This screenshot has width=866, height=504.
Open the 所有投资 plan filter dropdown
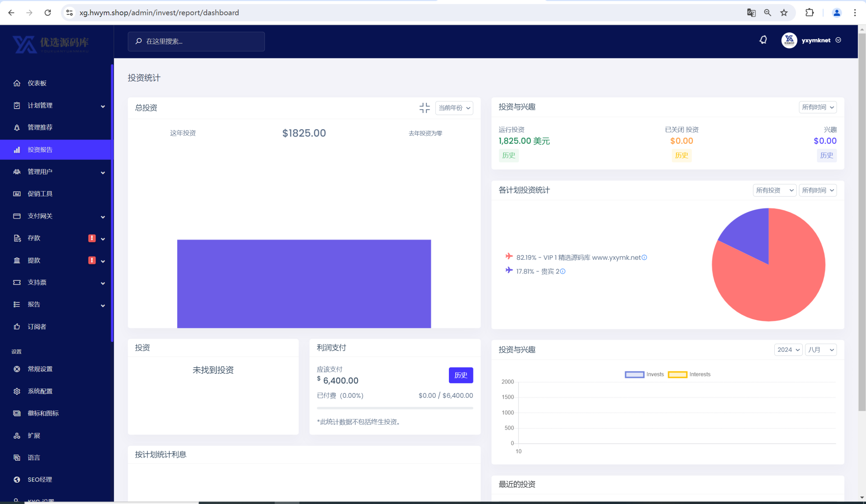(774, 190)
